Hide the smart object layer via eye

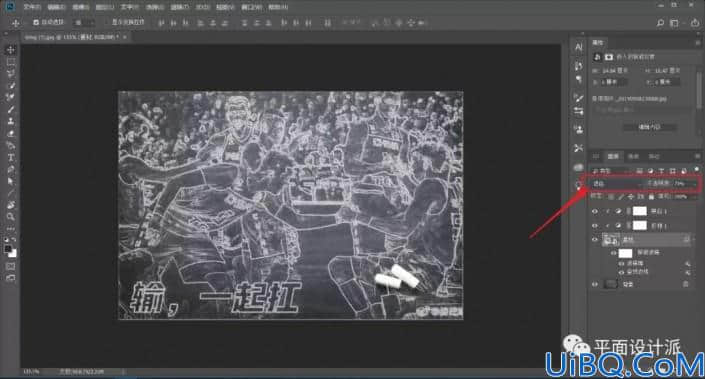click(x=595, y=240)
